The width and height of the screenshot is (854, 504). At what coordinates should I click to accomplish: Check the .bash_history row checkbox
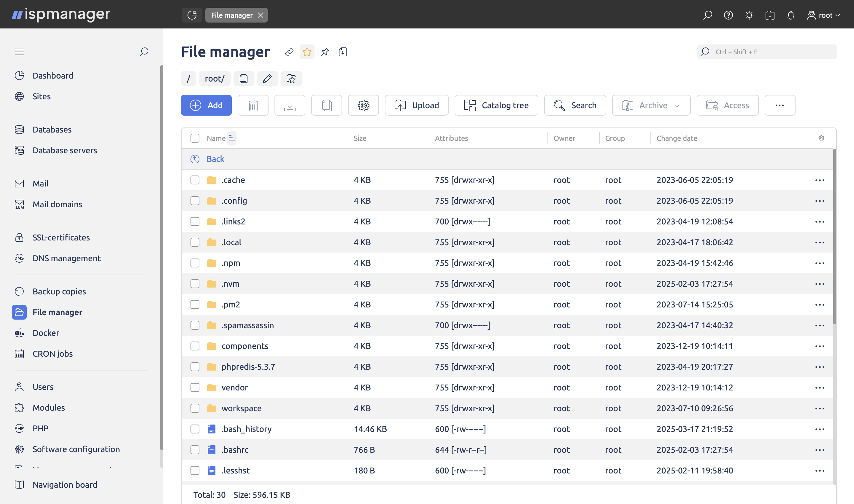195,429
